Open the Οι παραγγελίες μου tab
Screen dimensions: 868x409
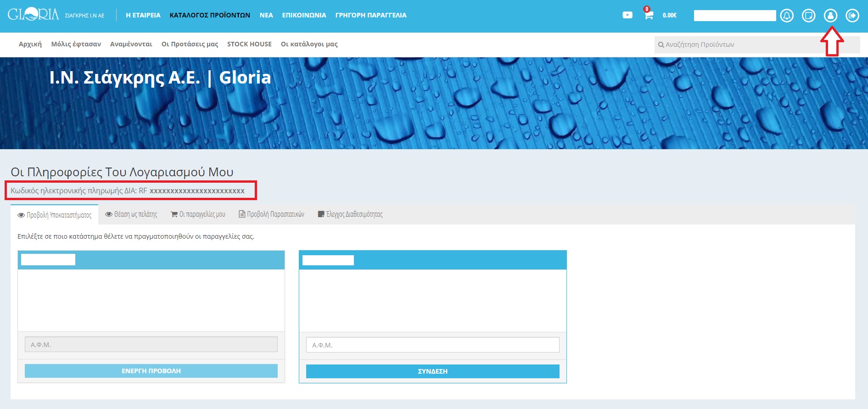(x=198, y=214)
